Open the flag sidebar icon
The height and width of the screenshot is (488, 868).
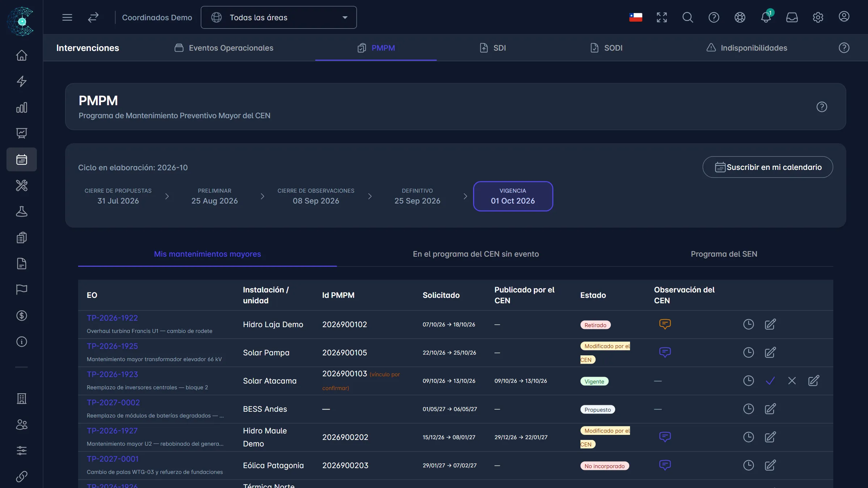click(22, 290)
